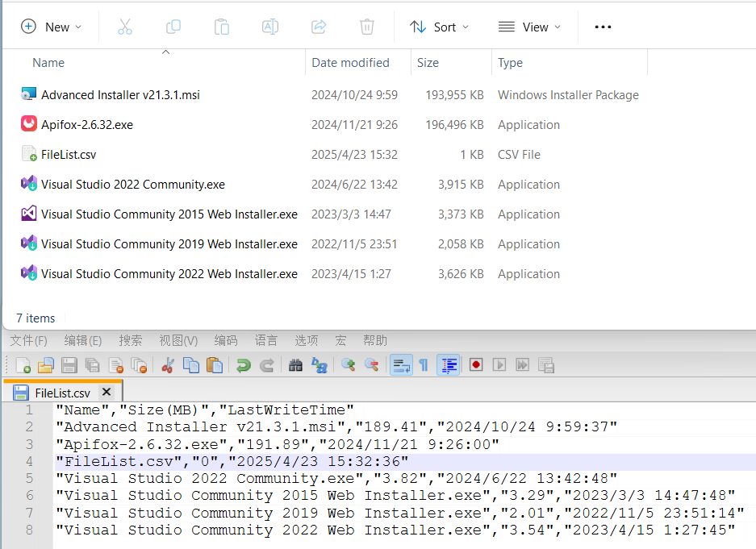Sort by the Size column header

(428, 63)
